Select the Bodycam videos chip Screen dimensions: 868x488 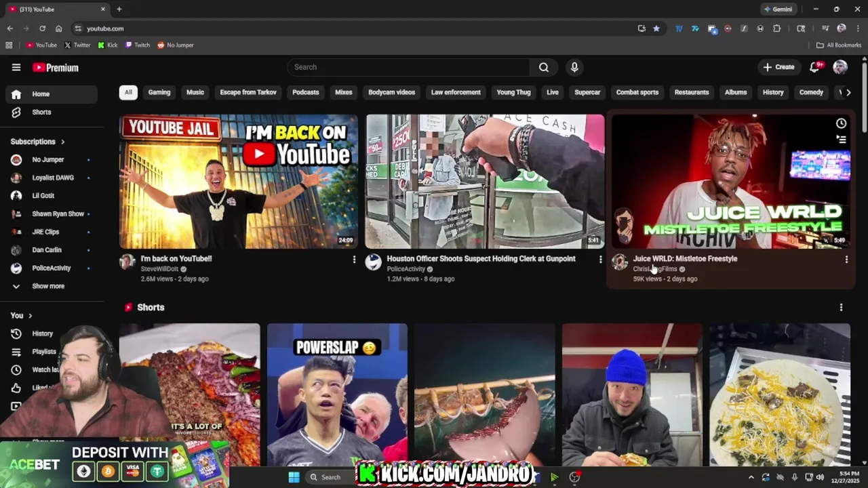[x=391, y=92]
